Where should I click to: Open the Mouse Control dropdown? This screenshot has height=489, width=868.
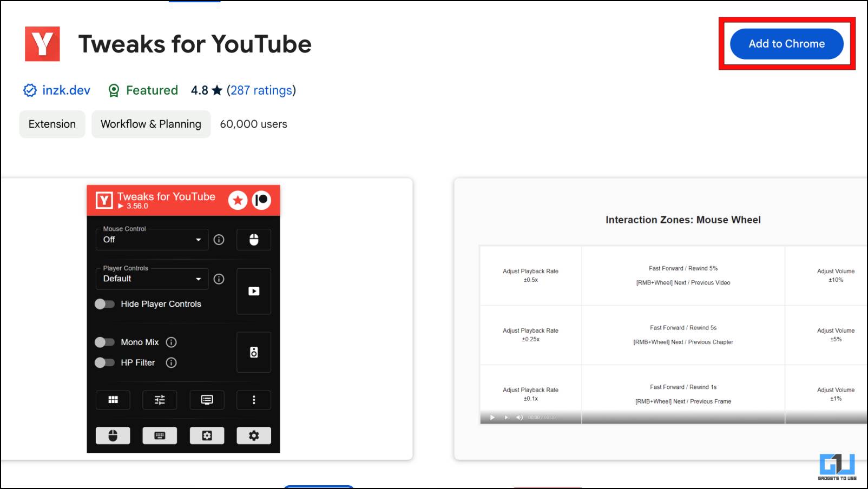(x=152, y=240)
